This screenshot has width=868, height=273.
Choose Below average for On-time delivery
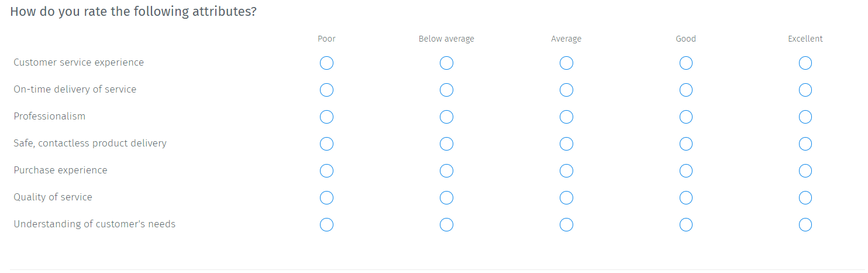pos(446,90)
